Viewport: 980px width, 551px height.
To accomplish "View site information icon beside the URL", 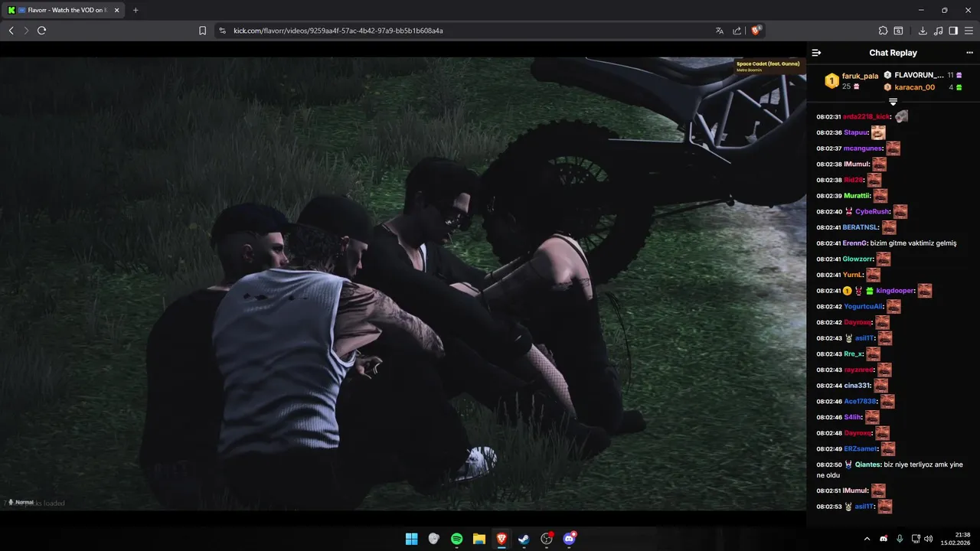I will tap(222, 31).
